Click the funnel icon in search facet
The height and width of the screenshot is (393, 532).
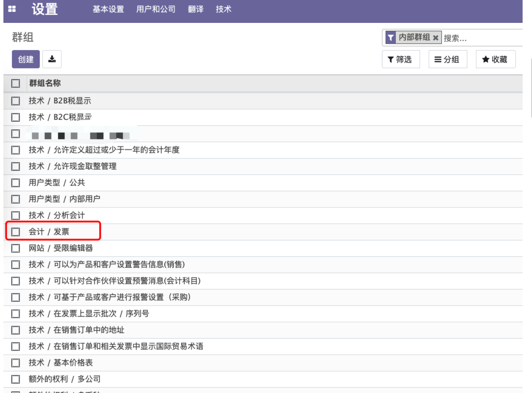coord(390,38)
